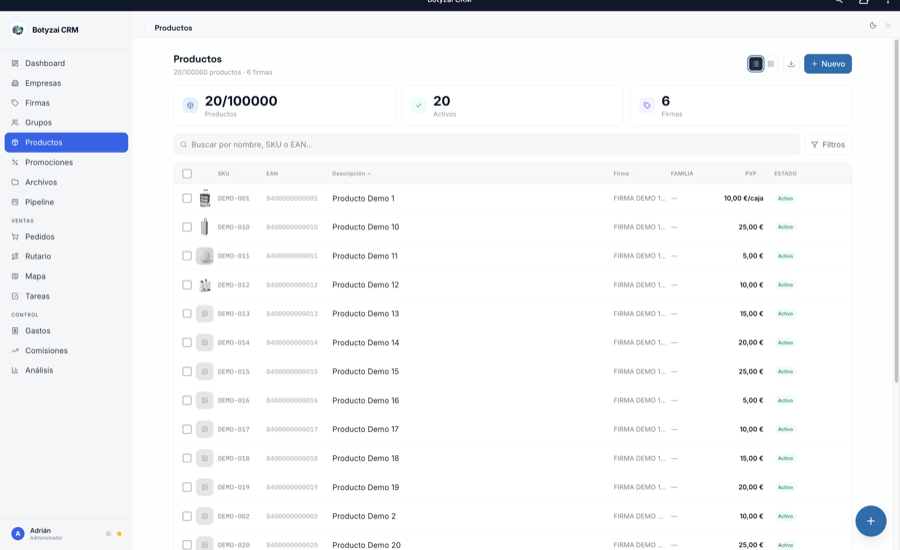Open Pedidos under Ventas
900x550 pixels.
[x=66, y=237]
